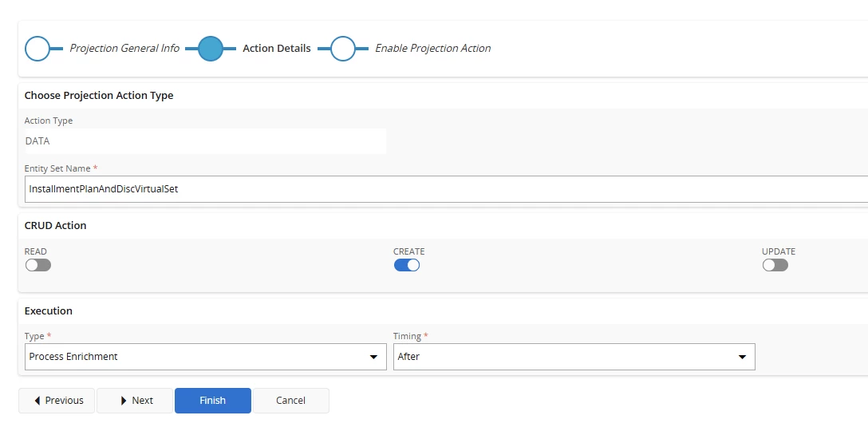This screenshot has height=439, width=868.
Task: Click the Enable Projection Action step circle
Action: click(343, 49)
